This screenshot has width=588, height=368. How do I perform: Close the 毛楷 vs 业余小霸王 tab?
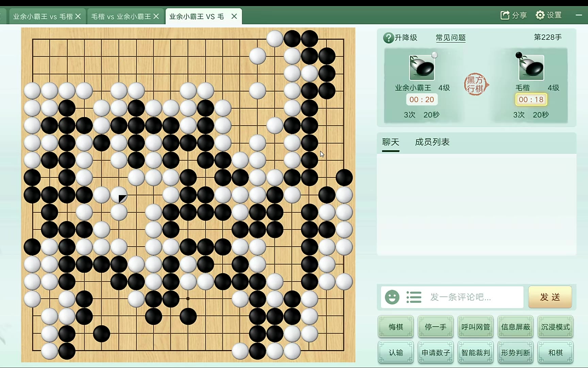pyautogui.click(x=156, y=16)
